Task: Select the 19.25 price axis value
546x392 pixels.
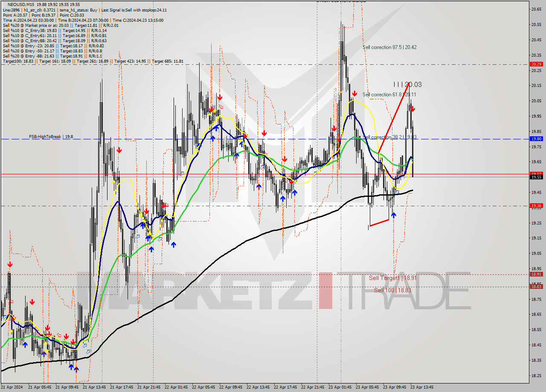Action: tap(536, 223)
